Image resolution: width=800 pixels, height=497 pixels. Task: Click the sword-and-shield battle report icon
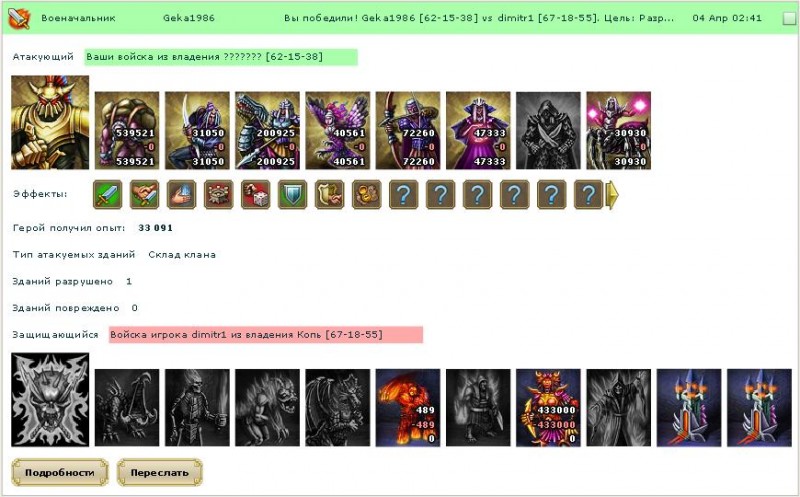pos(19,18)
